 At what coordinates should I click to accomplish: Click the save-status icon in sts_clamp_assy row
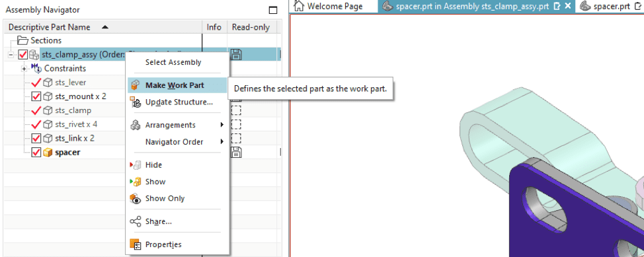[x=236, y=54]
